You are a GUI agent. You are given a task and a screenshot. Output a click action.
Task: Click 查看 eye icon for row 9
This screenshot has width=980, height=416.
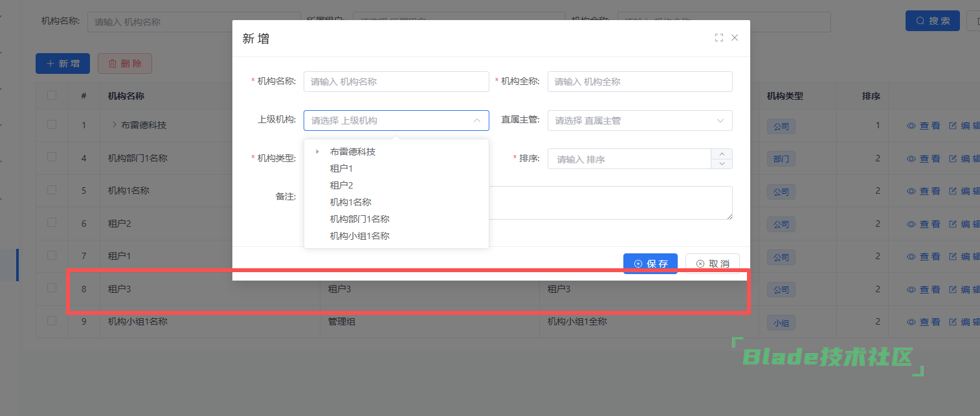(x=911, y=321)
